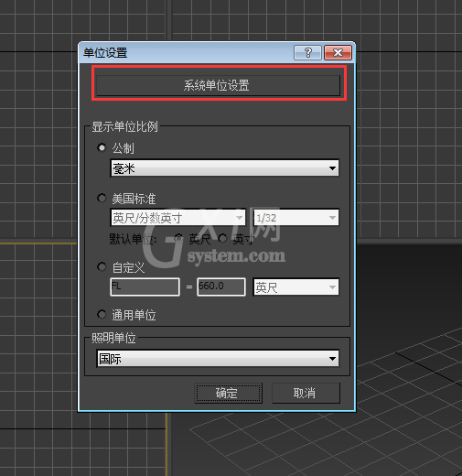Click the 显示单位比例 group label
The width and height of the screenshot is (462, 476).
124,126
